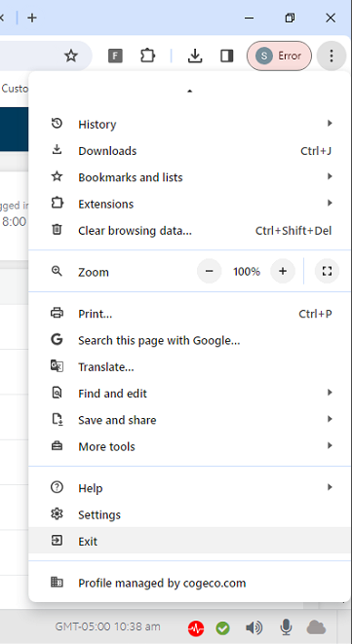
Task: Expand the Find and edit submenu arrow
Action: 330,393
